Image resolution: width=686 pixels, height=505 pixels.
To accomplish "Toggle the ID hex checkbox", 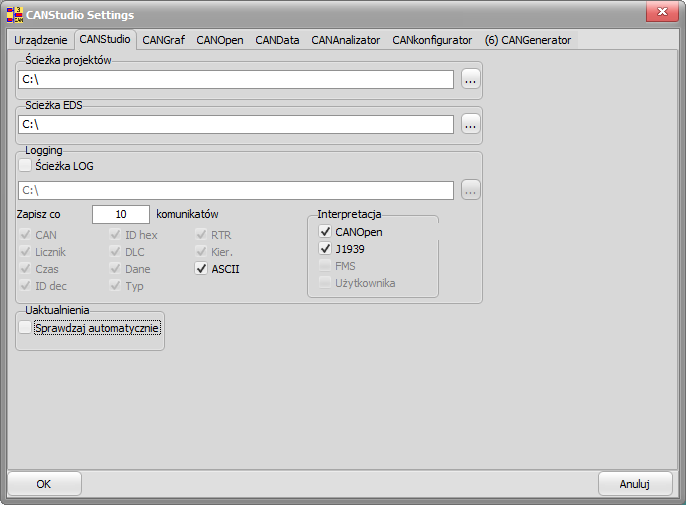I will pyautogui.click(x=115, y=235).
